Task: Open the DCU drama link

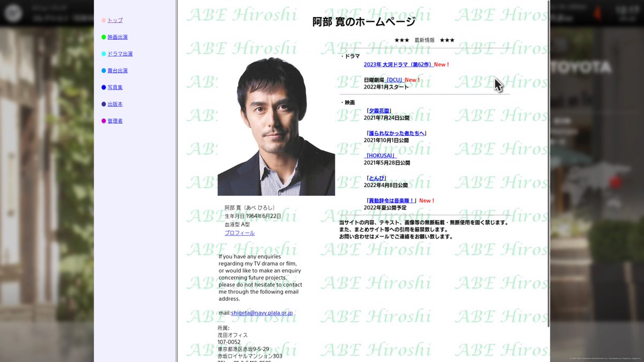Action: 394,80
